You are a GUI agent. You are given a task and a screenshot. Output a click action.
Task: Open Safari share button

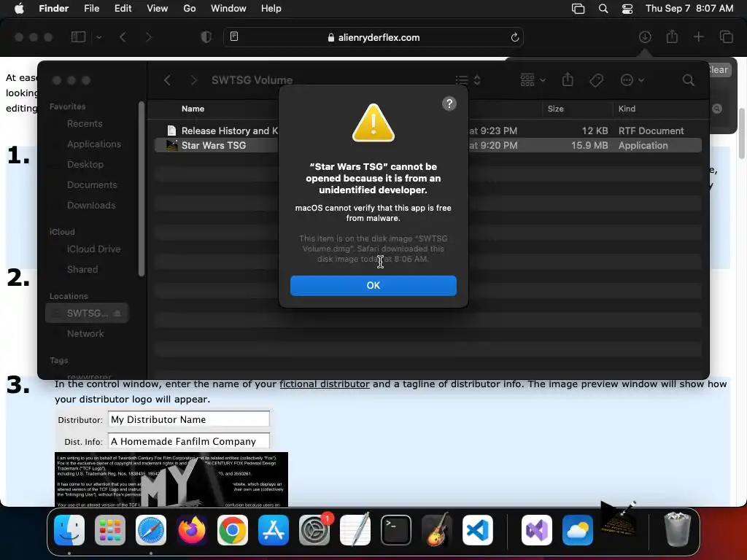[672, 36]
